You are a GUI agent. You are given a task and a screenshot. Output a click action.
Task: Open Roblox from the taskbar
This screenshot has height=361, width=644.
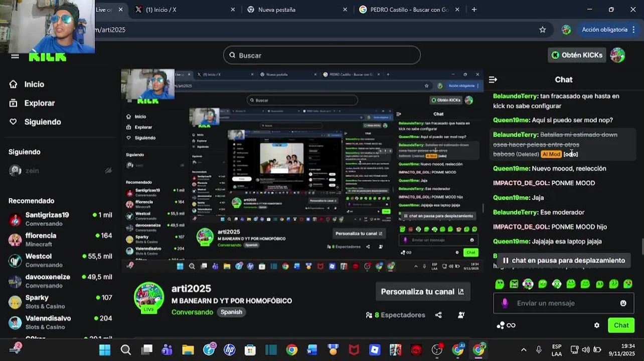click(375, 349)
